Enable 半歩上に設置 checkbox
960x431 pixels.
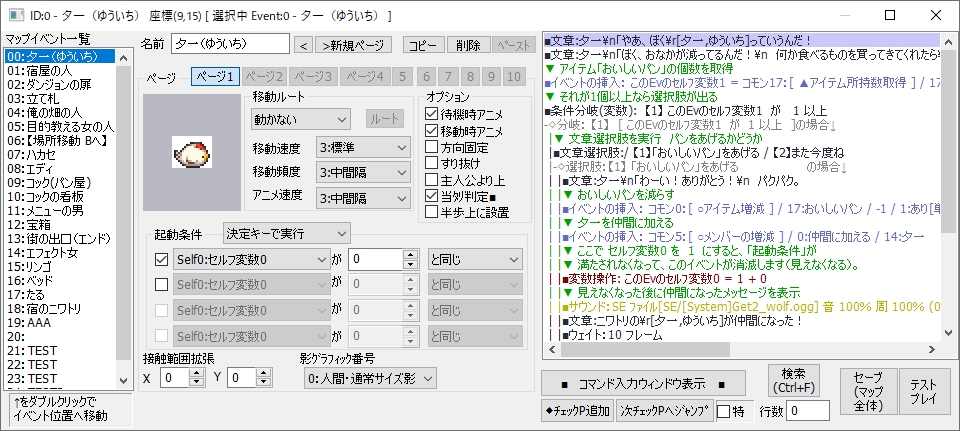pos(431,213)
